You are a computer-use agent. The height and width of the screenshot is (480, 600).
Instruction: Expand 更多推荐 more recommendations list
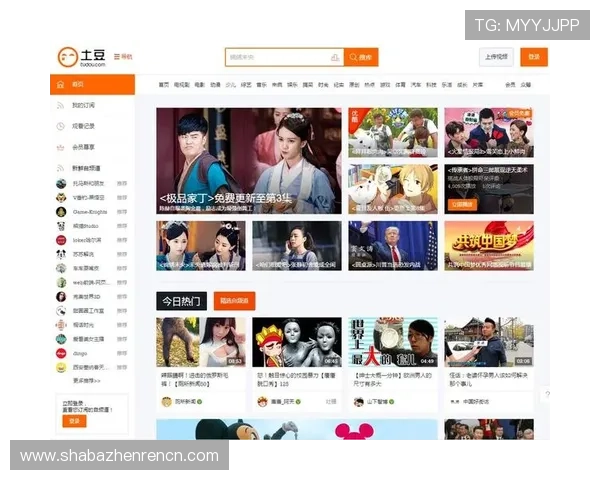tap(86, 380)
